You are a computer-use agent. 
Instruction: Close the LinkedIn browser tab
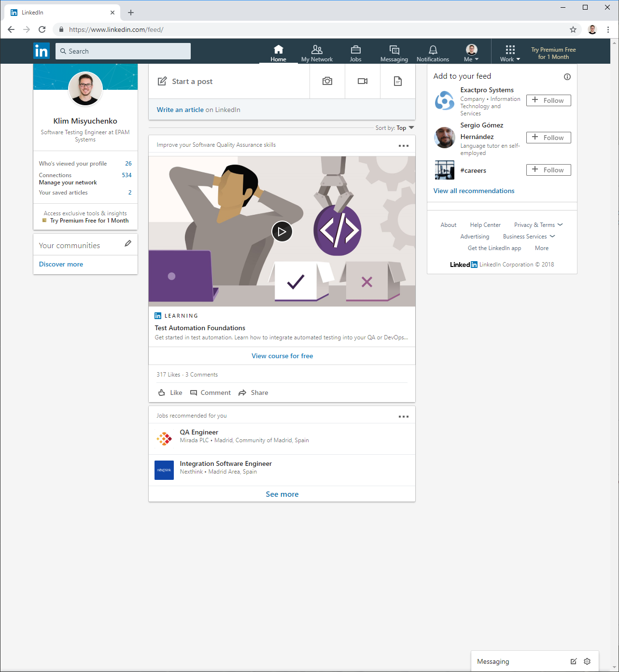tap(113, 13)
